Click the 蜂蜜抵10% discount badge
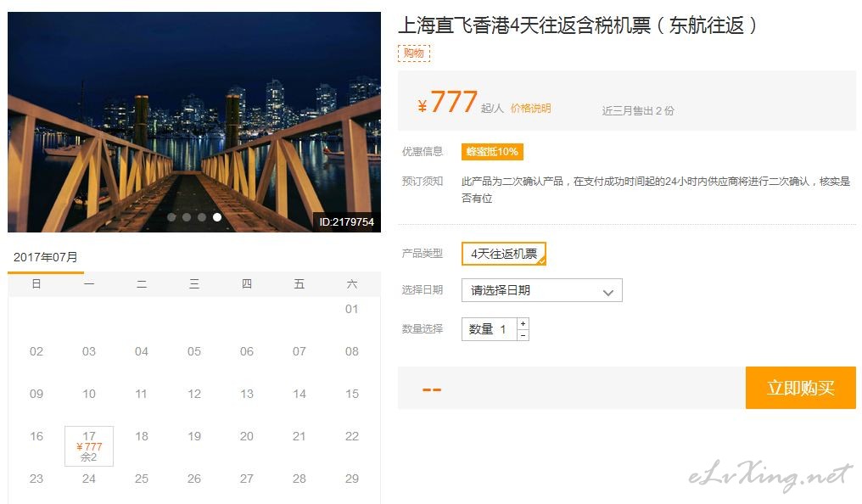The width and height of the screenshot is (862, 504). 492,152
